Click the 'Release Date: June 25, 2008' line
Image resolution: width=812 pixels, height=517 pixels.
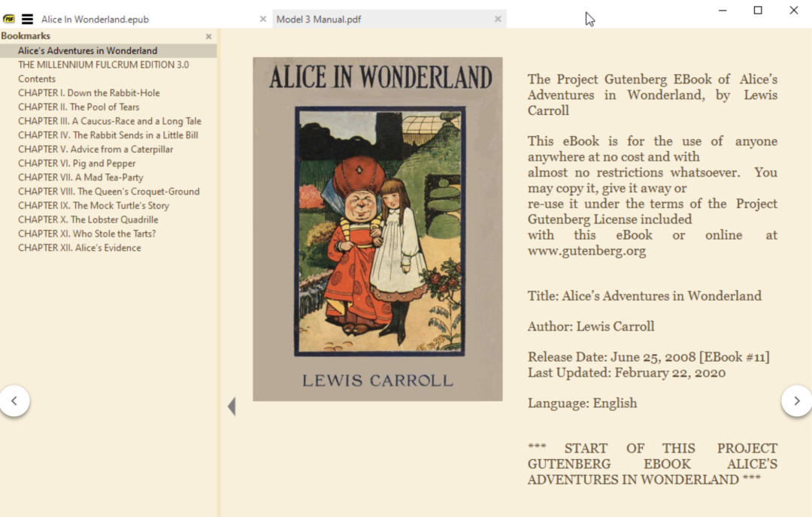[x=649, y=357]
